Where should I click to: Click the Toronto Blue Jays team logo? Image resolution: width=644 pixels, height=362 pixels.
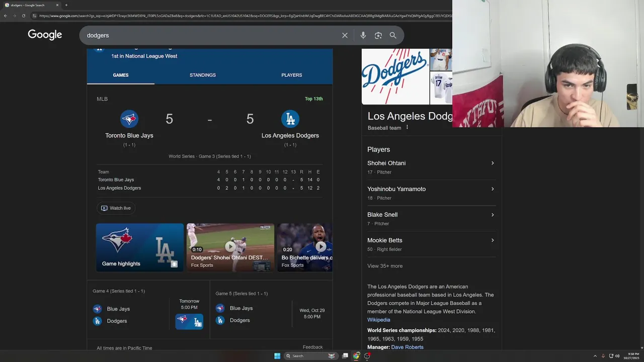129,119
